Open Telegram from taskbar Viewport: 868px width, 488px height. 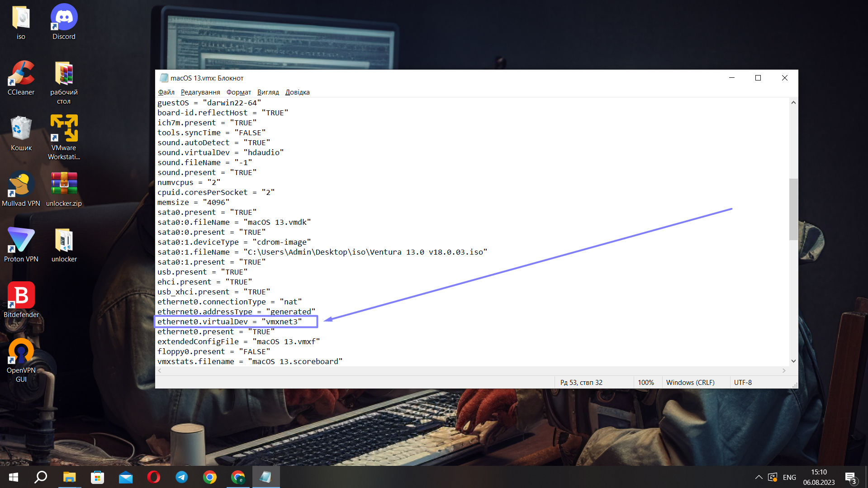[181, 477]
